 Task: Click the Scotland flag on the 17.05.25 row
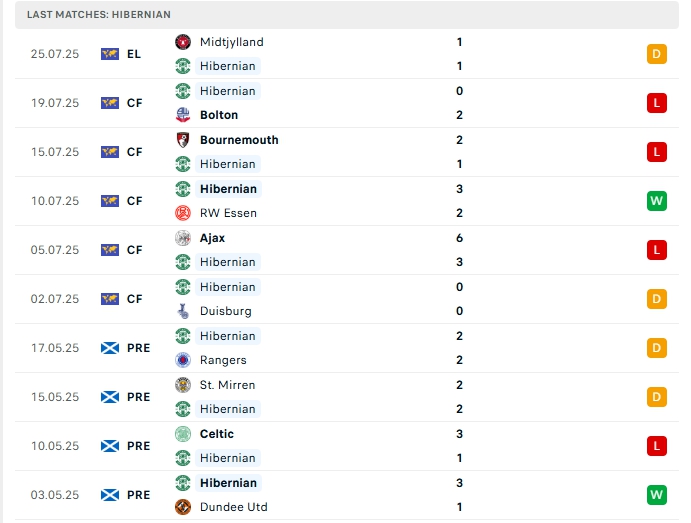110,348
